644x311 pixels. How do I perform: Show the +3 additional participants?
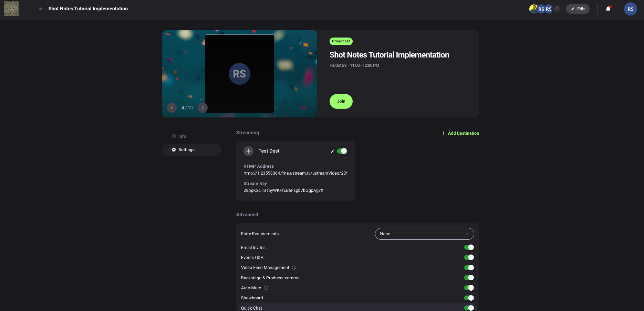click(556, 9)
